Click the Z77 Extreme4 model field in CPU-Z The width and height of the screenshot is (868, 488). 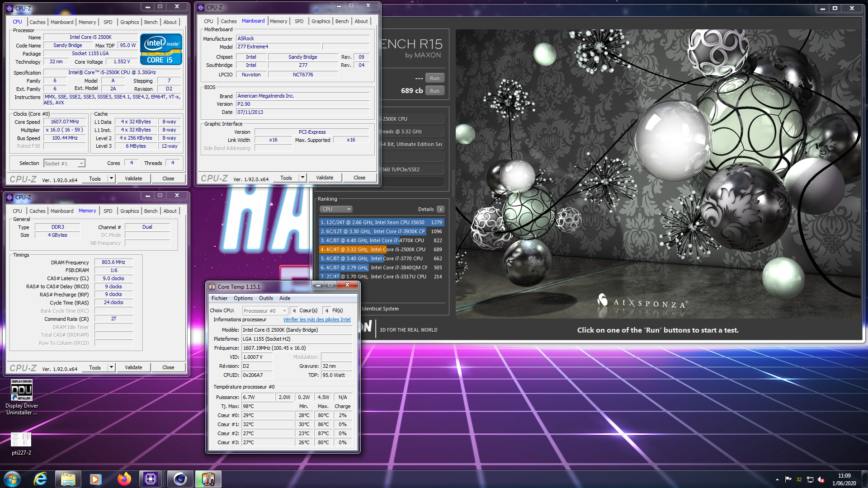point(278,47)
